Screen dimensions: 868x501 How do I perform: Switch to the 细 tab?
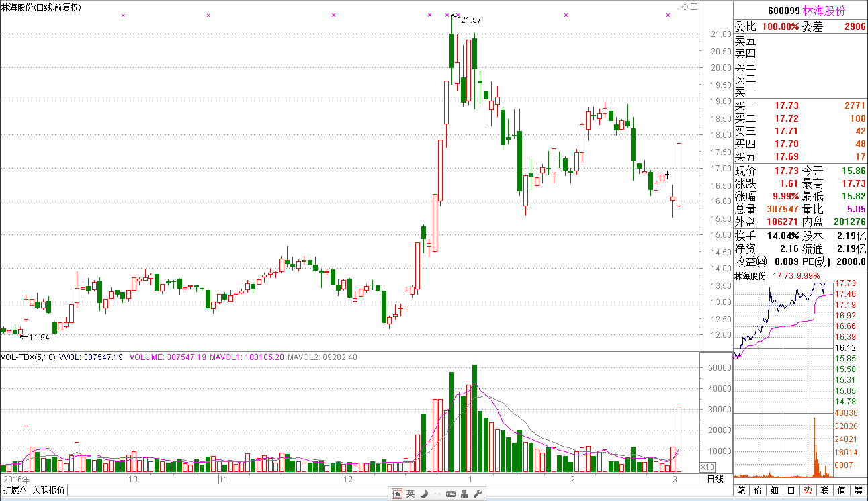[x=775, y=491]
